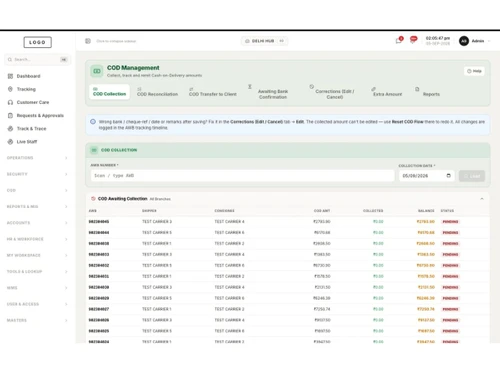Screen dimensions: 500x375
Task: Switch to the COD Reconciliation tab
Action: (x=157, y=92)
